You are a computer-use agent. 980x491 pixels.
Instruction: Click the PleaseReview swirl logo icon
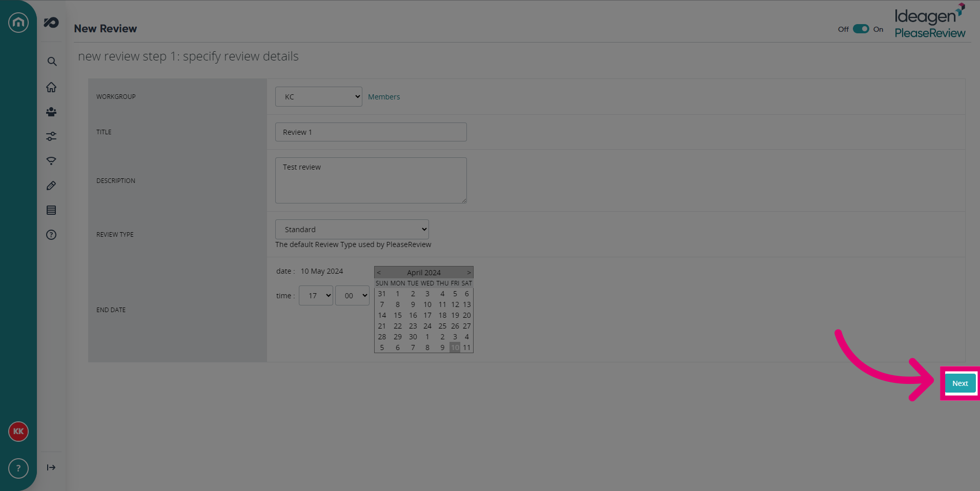pos(51,23)
